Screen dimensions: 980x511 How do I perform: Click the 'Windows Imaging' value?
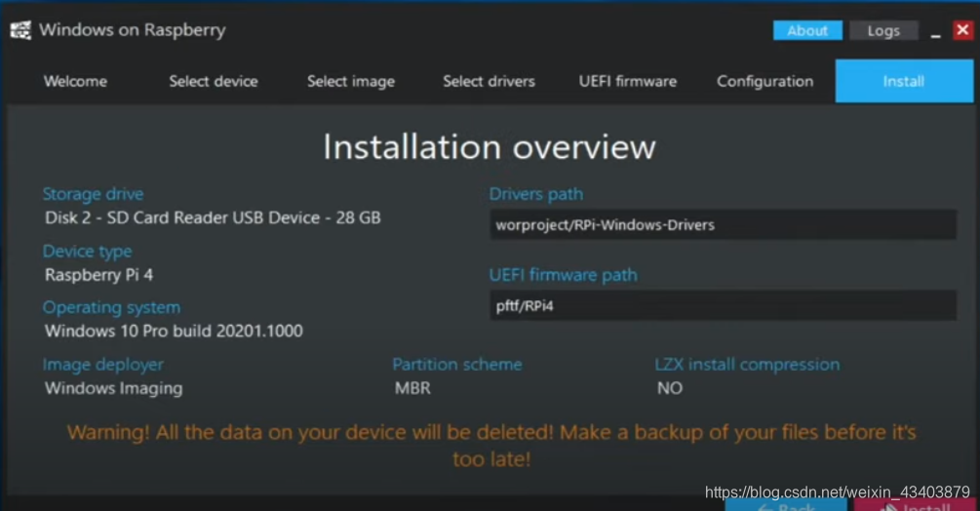pos(114,388)
